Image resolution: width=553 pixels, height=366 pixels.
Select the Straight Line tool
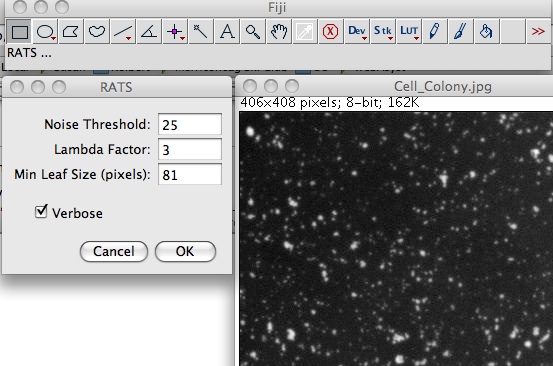point(123,32)
